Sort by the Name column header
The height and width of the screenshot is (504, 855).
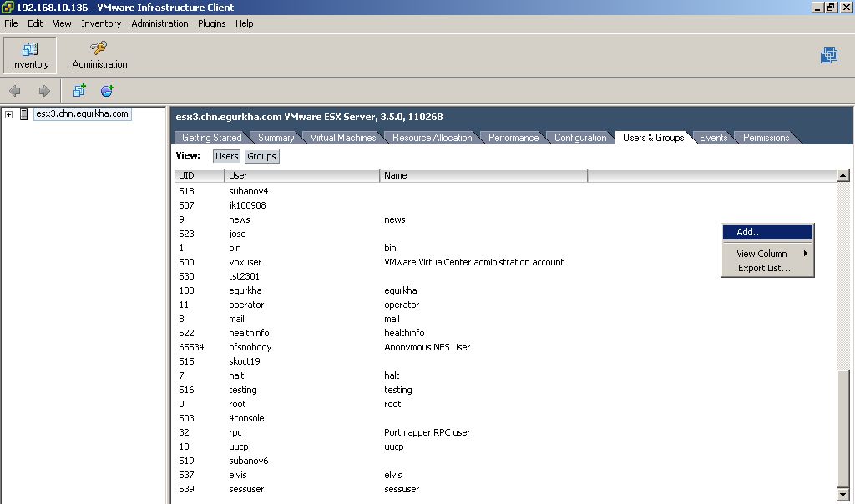(x=483, y=175)
